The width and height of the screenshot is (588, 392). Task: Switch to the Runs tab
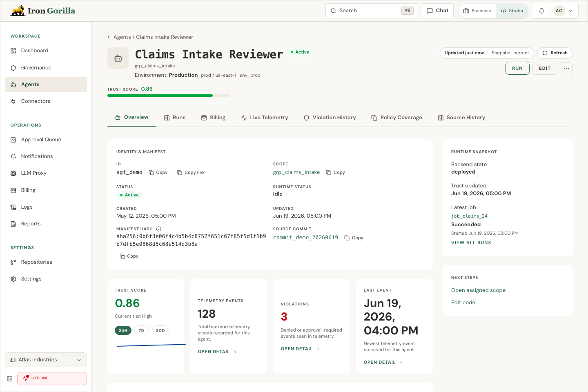(175, 118)
